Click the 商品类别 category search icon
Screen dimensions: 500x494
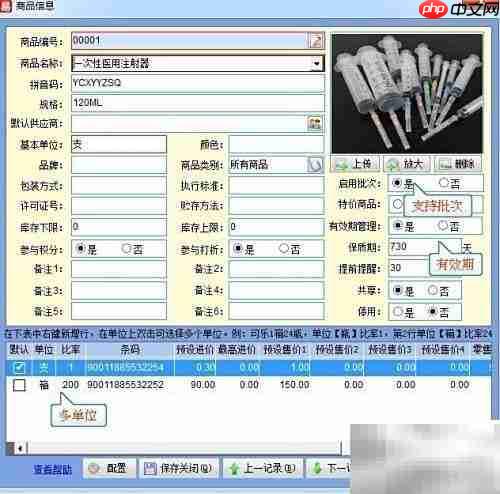coord(315,165)
